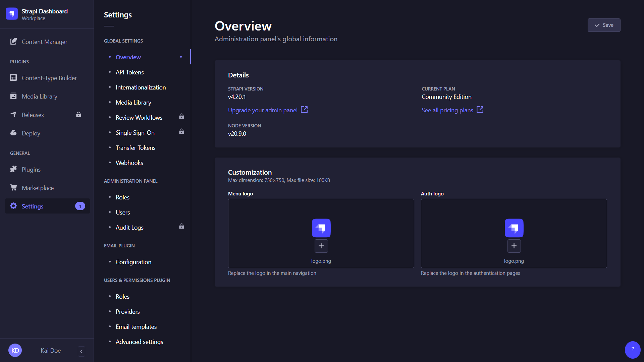Click the Kai Doe avatar
This screenshot has width=644, height=362.
tap(15, 350)
